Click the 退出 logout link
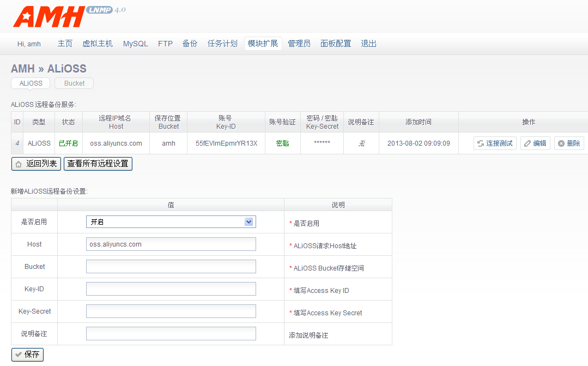Image resolution: width=588 pixels, height=366 pixels. pos(368,44)
